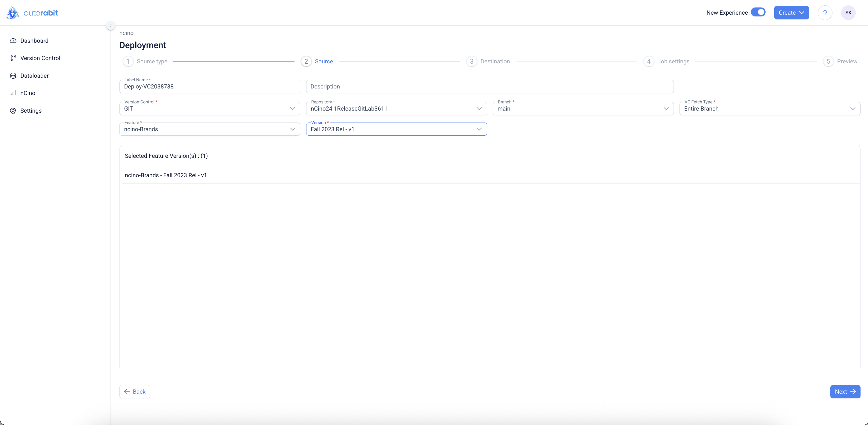The height and width of the screenshot is (425, 868).
Task: Expand the VC Fetch Type dropdown
Action: pyautogui.click(x=770, y=108)
